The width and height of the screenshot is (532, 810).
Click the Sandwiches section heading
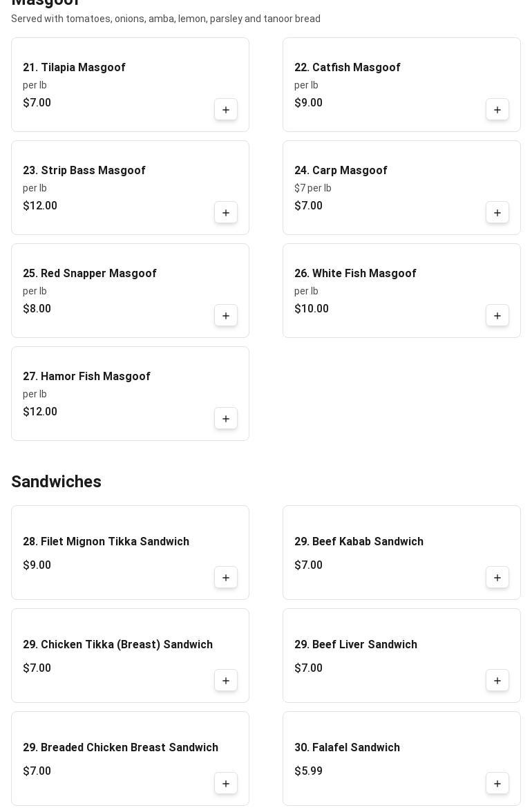pos(56,482)
